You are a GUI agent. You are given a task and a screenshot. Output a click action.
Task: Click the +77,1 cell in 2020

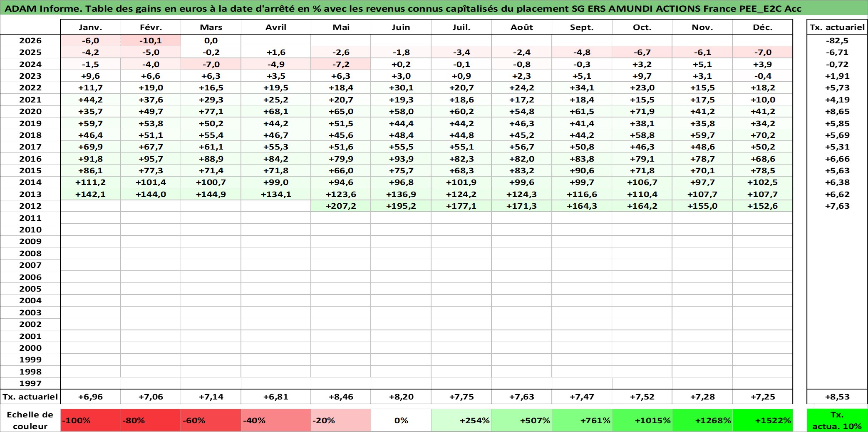211,111
